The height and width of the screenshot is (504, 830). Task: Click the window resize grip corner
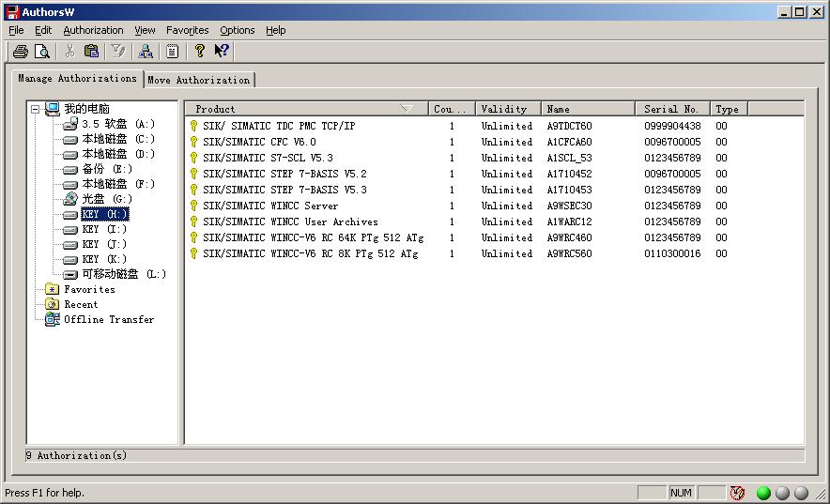tap(821, 495)
